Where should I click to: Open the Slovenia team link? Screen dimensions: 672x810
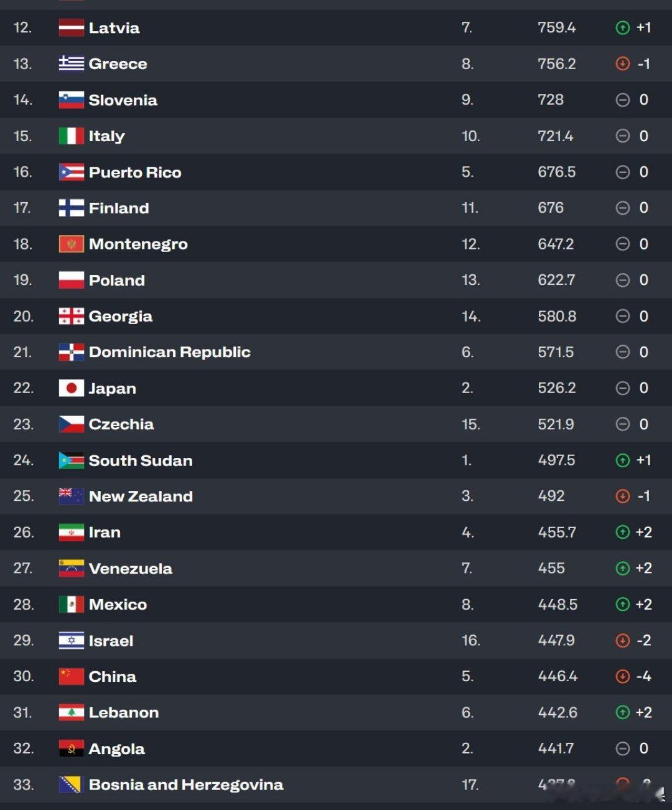123,100
